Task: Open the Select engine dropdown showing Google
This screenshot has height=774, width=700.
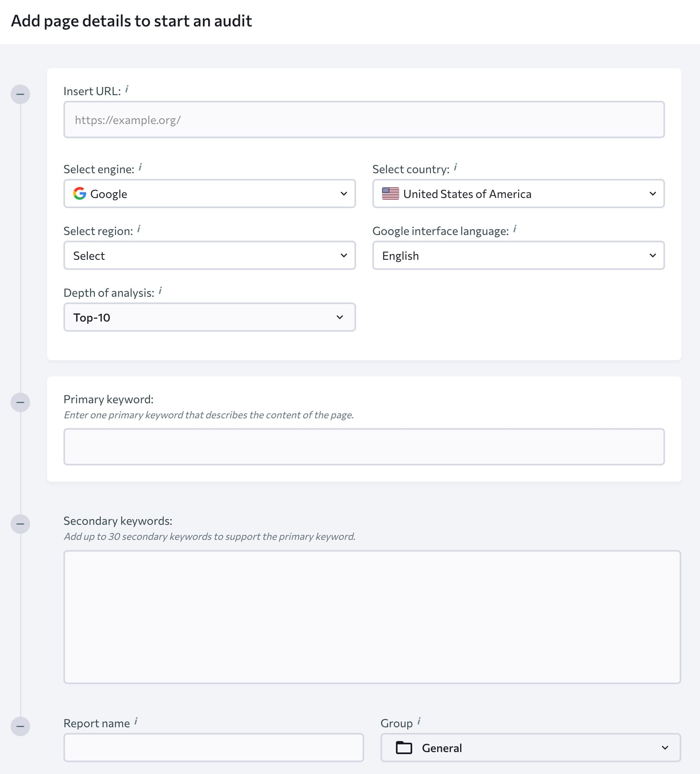Action: coord(209,194)
